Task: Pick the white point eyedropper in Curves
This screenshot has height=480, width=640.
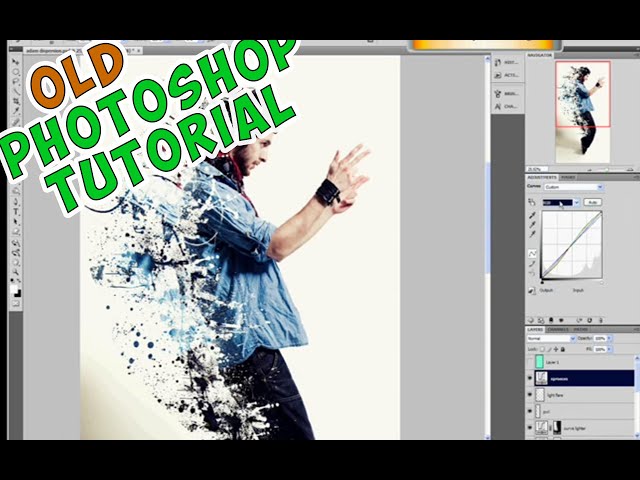Action: tap(532, 234)
